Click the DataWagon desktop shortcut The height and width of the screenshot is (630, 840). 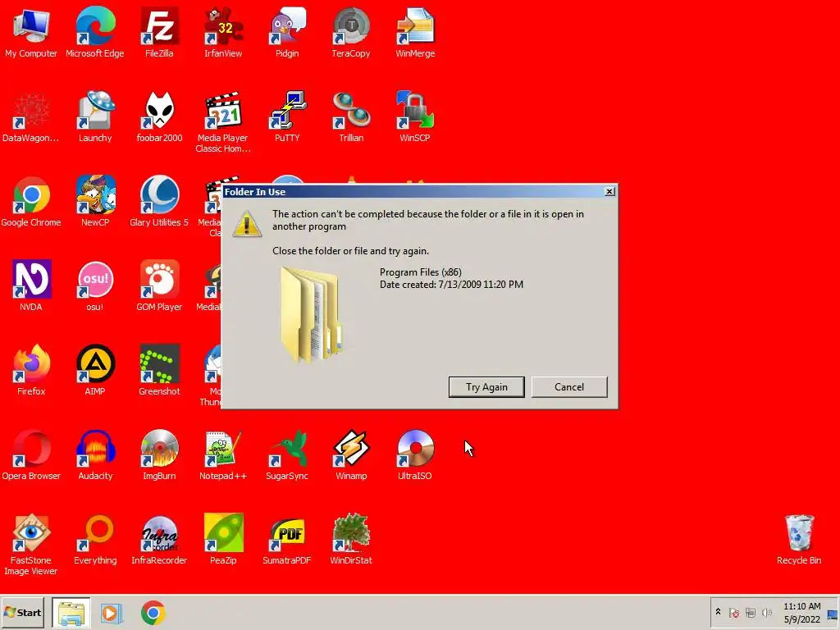pos(31,117)
